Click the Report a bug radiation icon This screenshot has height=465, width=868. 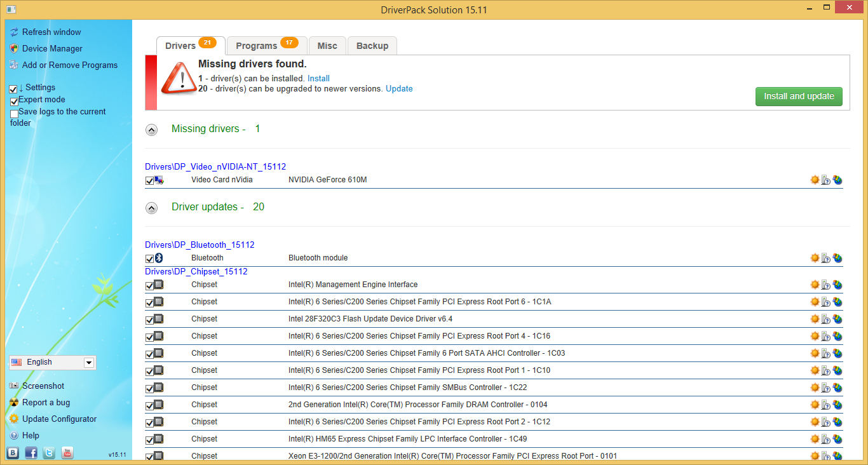(x=14, y=402)
